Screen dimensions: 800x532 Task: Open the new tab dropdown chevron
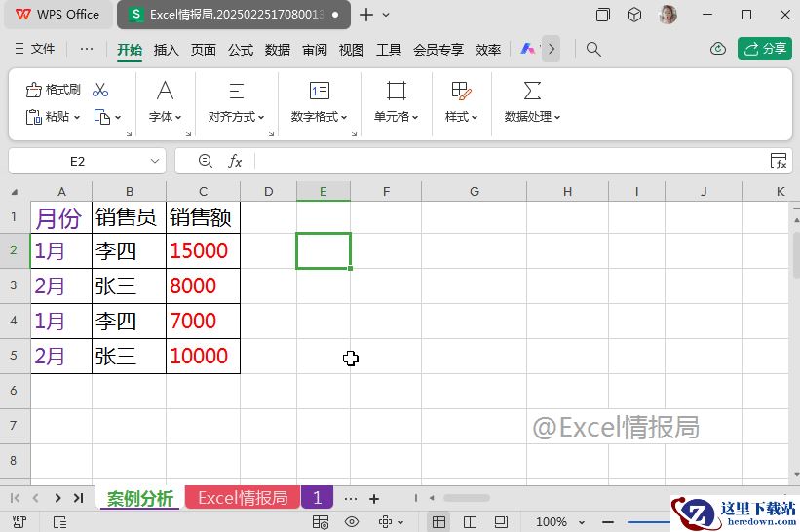(386, 15)
